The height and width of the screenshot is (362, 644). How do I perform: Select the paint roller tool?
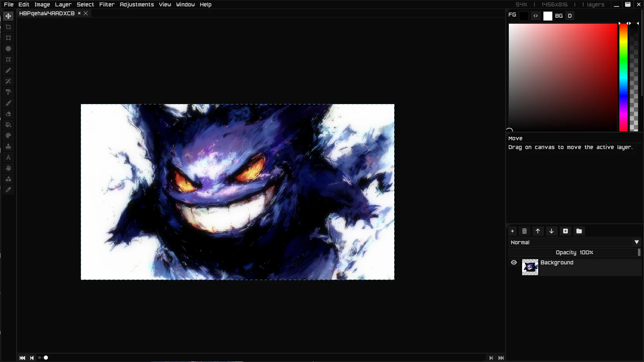click(x=8, y=92)
